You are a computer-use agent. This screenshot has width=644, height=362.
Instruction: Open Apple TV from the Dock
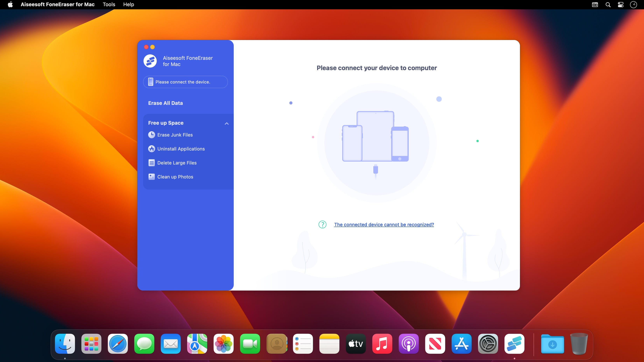pos(356,344)
